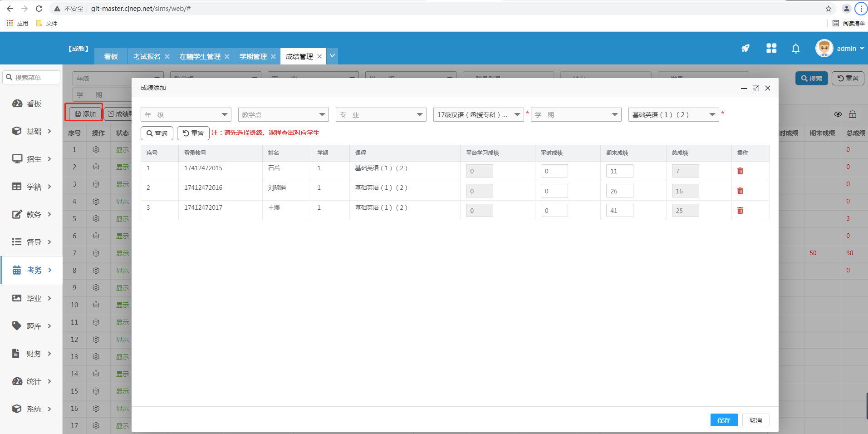Click the 查询 button in the dialog
This screenshot has height=434, width=868.
157,133
